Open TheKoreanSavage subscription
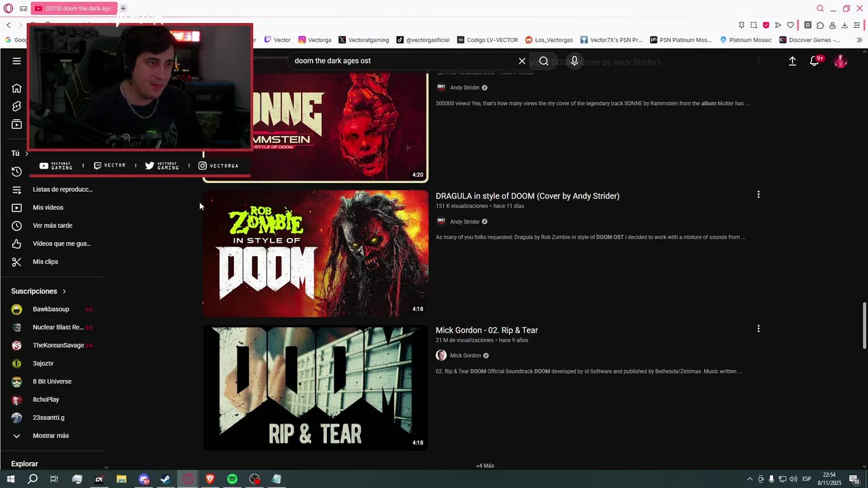Screen dimensions: 868x488 pyautogui.click(x=58, y=346)
